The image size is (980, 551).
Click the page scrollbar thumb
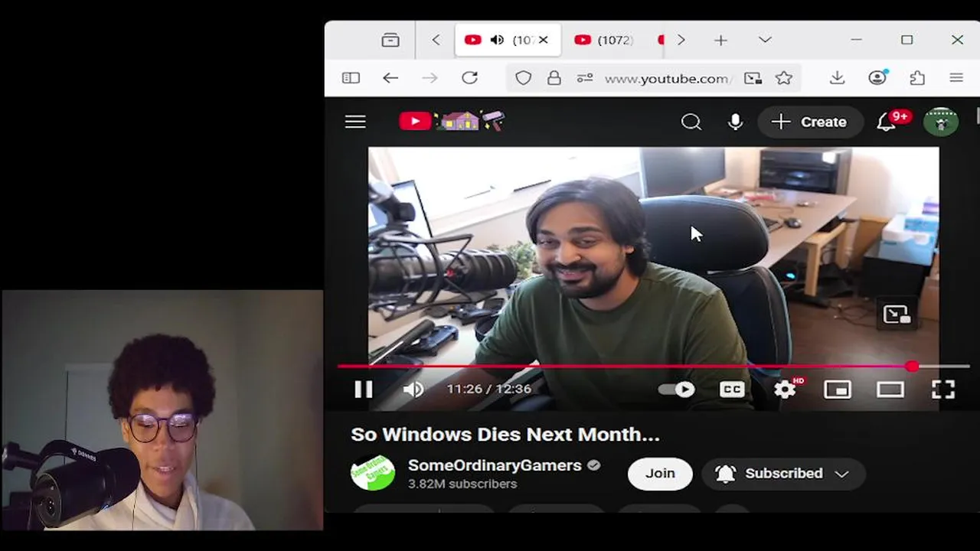[x=977, y=115]
